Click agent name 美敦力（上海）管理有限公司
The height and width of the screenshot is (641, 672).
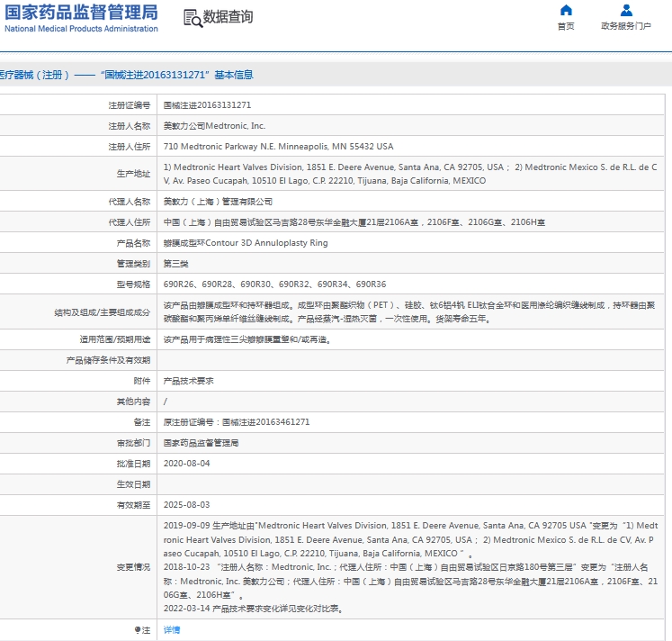[x=218, y=202]
